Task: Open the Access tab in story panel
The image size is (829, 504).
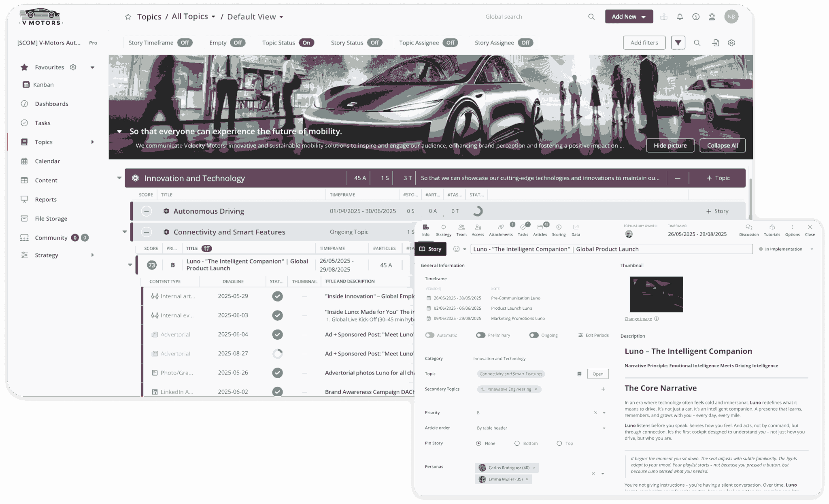Action: tap(478, 230)
